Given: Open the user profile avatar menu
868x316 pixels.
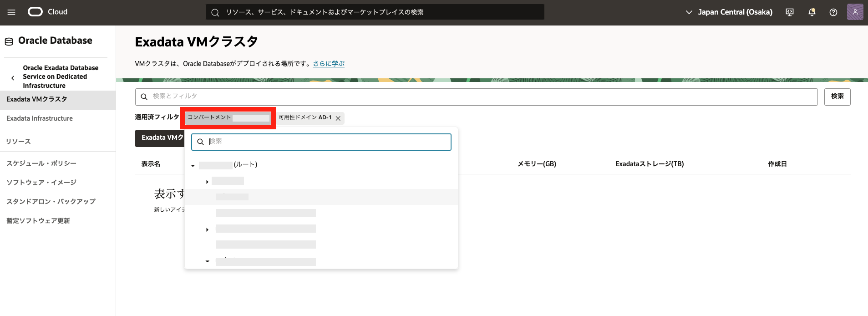Looking at the screenshot, I should click(855, 12).
